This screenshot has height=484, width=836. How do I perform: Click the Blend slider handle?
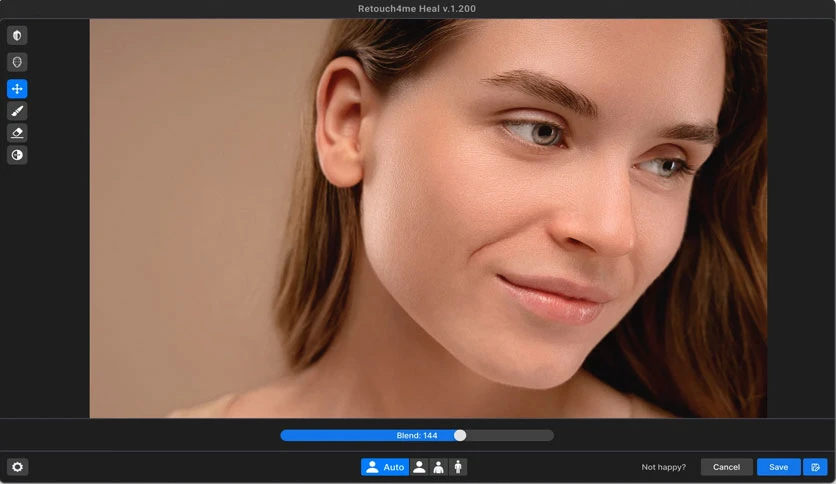point(460,435)
